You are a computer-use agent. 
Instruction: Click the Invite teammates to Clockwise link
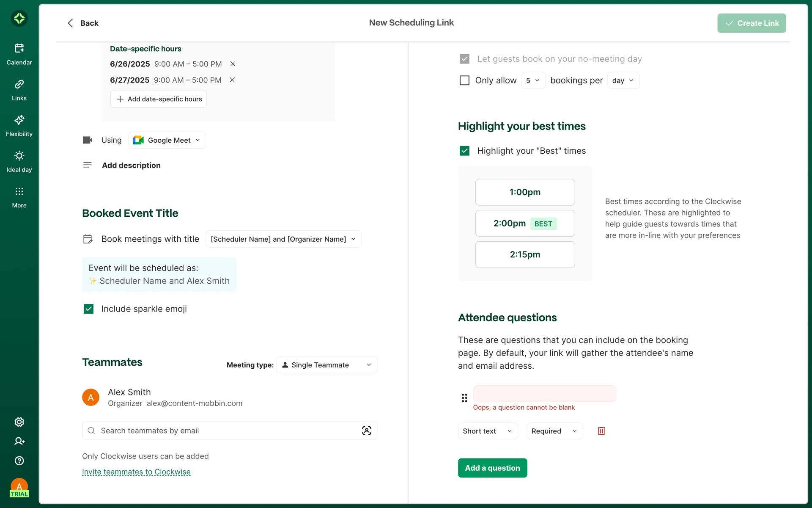[x=136, y=472]
